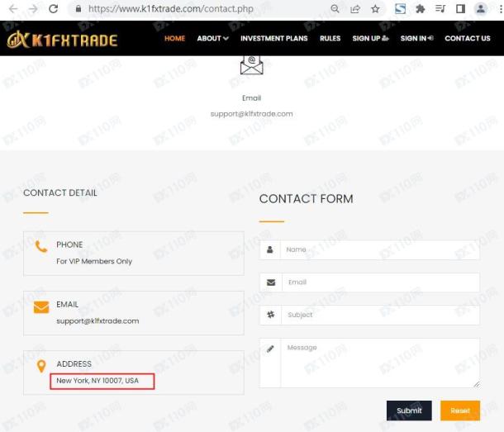504x432 pixels.
Task: Click the Subject input field
Action: pyautogui.click(x=380, y=315)
